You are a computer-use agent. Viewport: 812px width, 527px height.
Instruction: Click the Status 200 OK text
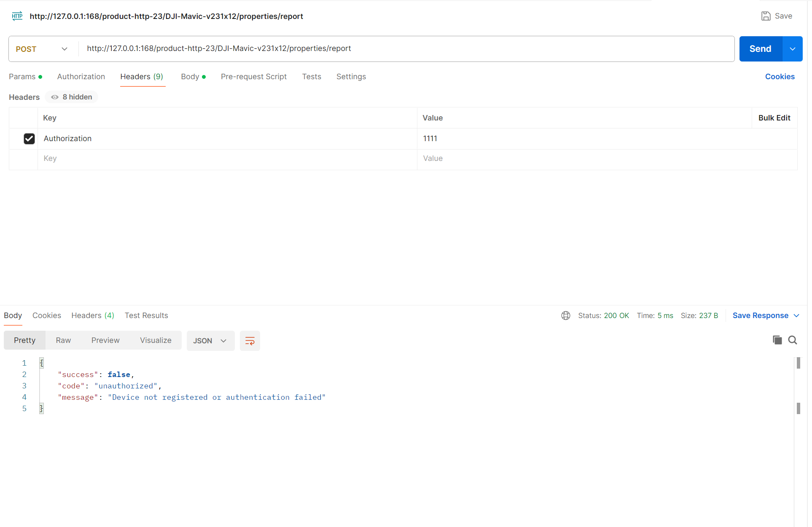pyautogui.click(x=603, y=316)
